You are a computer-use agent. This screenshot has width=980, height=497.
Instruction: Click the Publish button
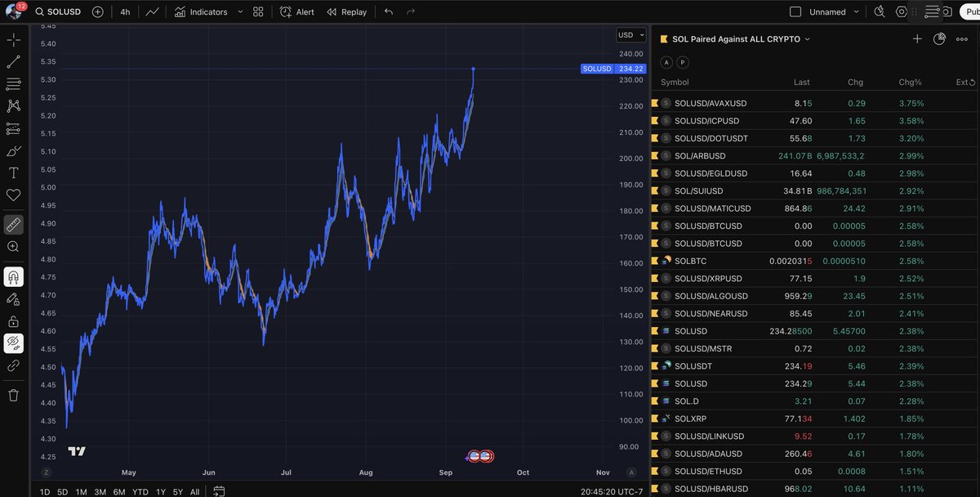(969, 12)
